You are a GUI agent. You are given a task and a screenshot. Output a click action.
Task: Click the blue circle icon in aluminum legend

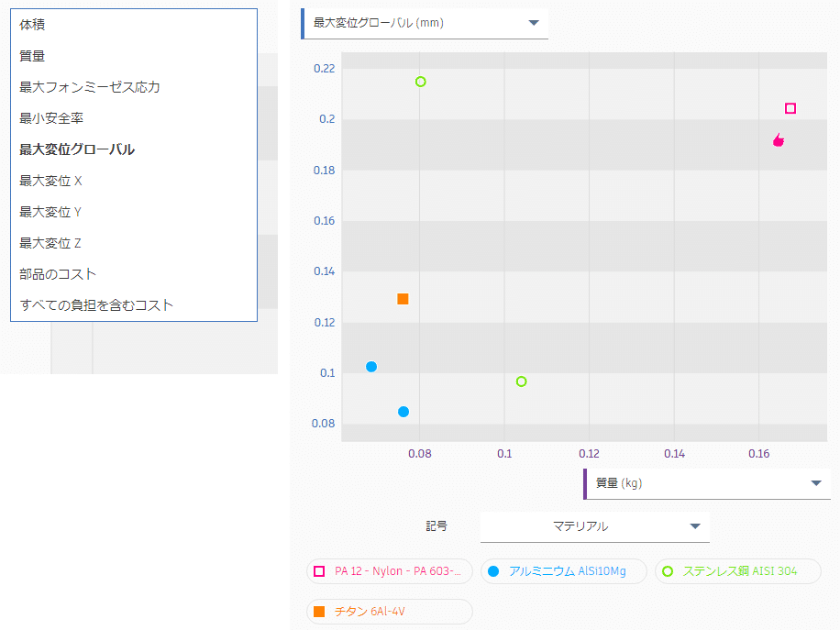click(493, 571)
